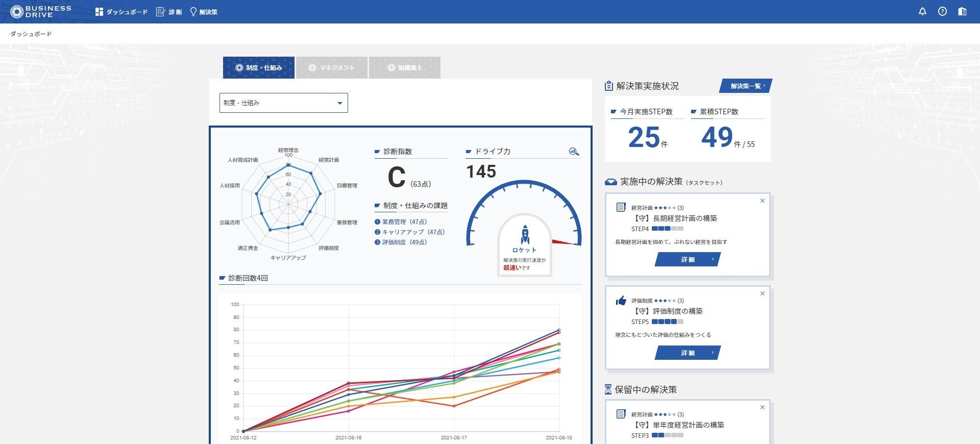Open 解決策 in top navigation
Viewport: 980px width, 444px height.
pyautogui.click(x=204, y=12)
